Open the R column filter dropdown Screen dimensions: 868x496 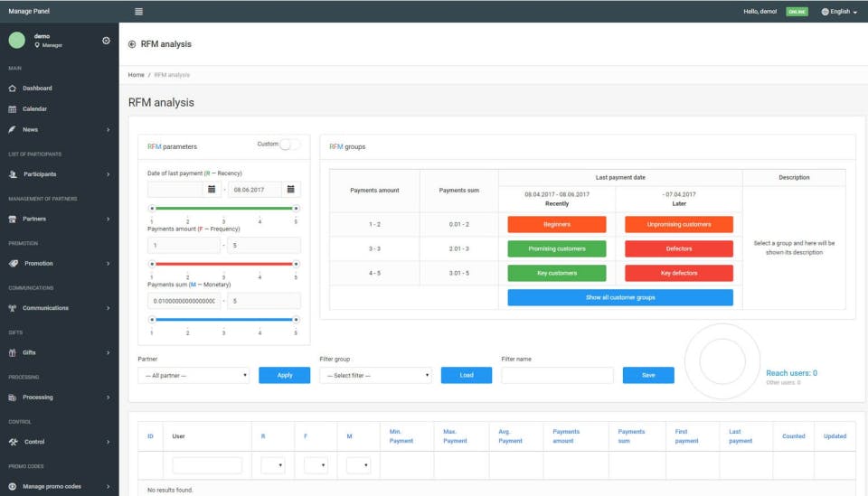click(273, 465)
